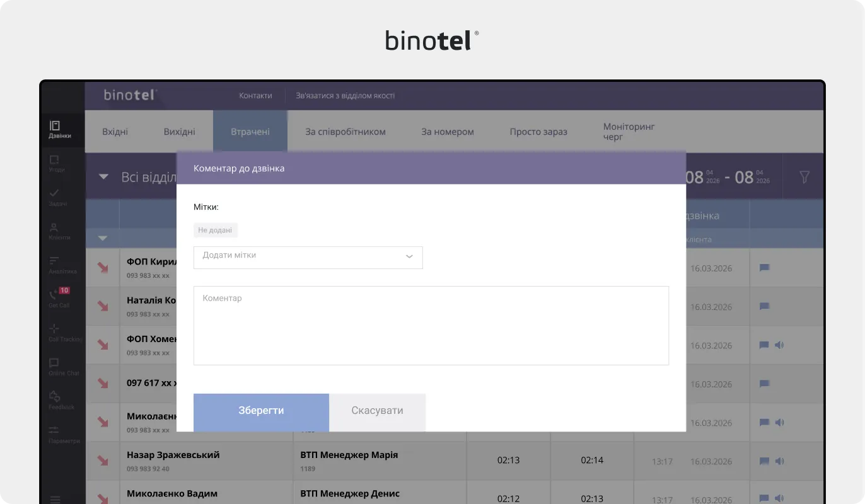Open the Угоди section in the sidebar

pos(57,164)
